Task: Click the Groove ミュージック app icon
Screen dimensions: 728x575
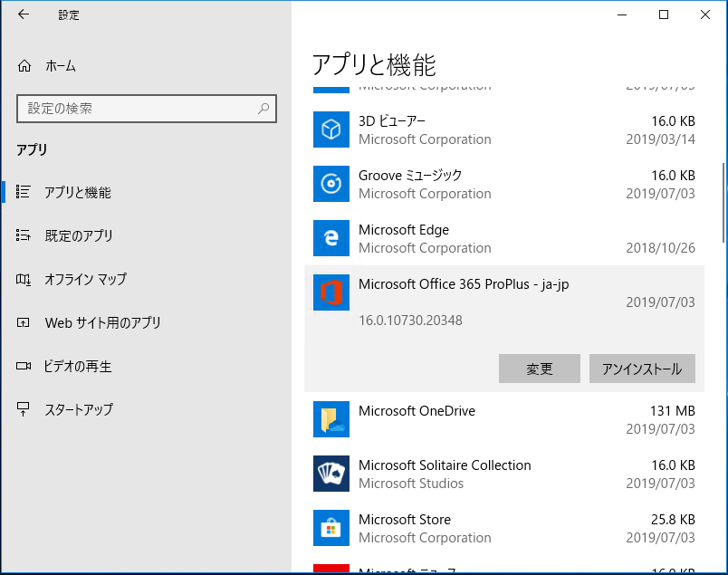Action: pyautogui.click(x=331, y=184)
